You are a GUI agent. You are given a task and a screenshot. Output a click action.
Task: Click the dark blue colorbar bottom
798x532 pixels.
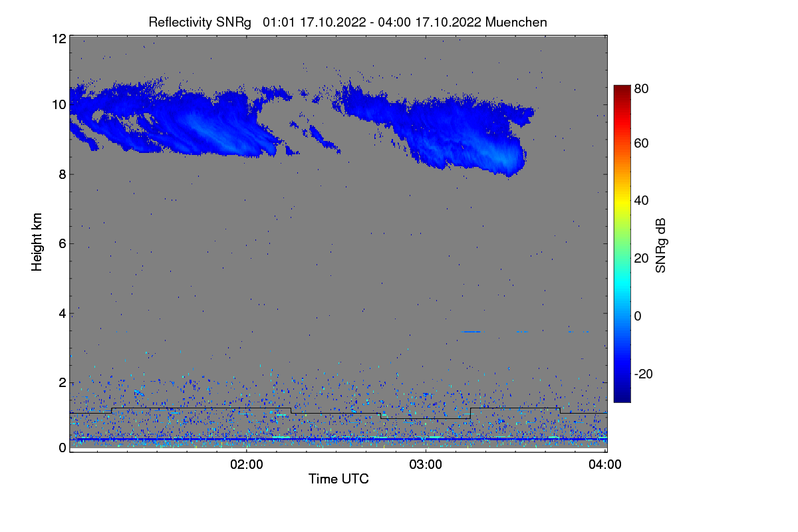622,398
